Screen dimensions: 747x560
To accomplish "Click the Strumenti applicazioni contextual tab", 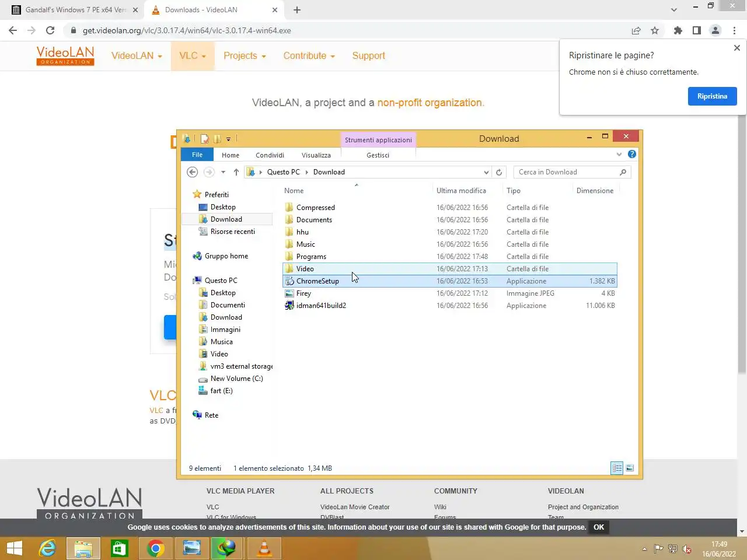I will [378, 140].
